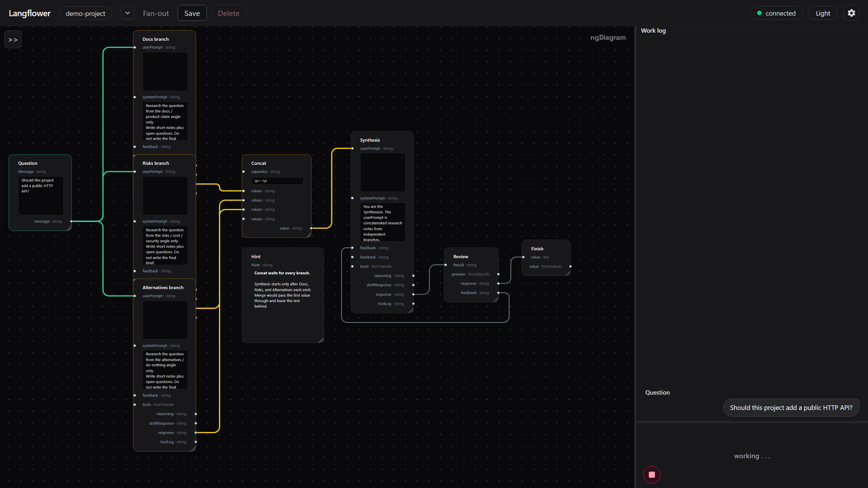
Task: Click the ngDiagram watermark link
Action: [608, 37]
